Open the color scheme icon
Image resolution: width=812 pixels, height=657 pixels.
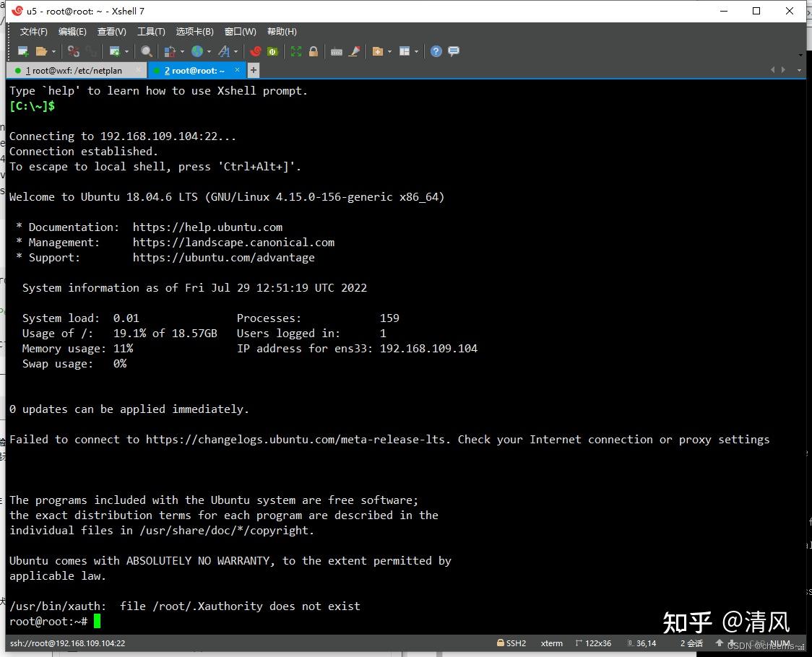pos(169,51)
